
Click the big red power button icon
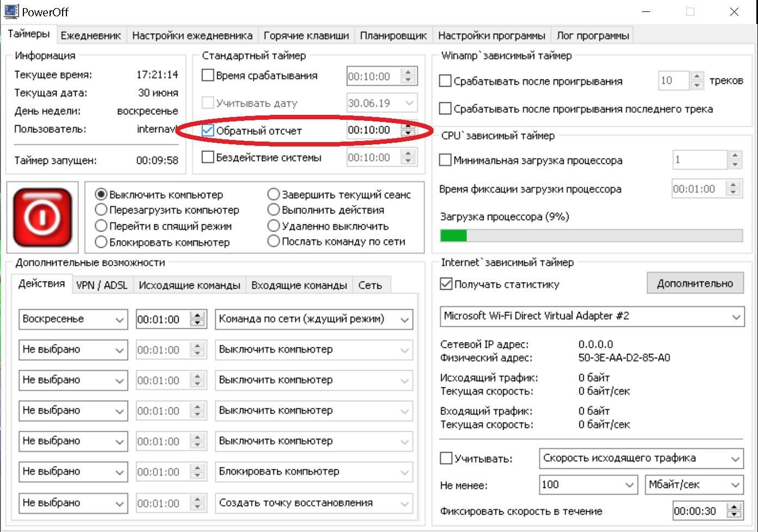click(42, 217)
